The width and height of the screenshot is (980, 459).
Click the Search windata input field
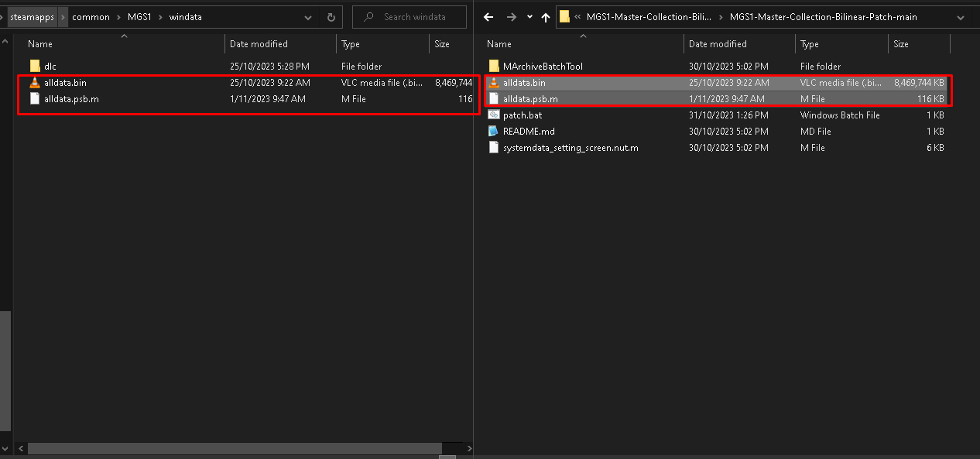click(x=409, y=17)
